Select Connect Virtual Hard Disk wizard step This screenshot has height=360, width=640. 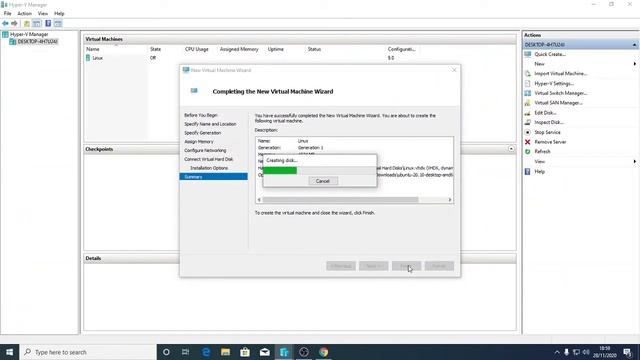(209, 160)
